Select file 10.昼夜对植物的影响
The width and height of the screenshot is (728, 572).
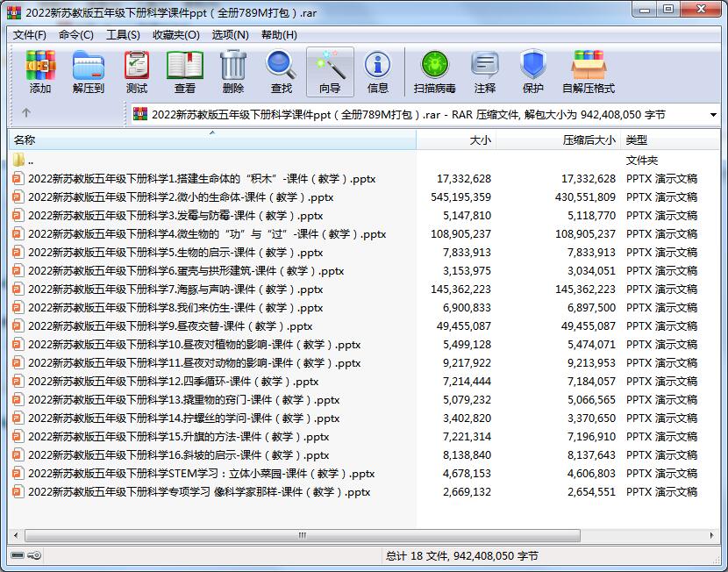[x=194, y=345]
